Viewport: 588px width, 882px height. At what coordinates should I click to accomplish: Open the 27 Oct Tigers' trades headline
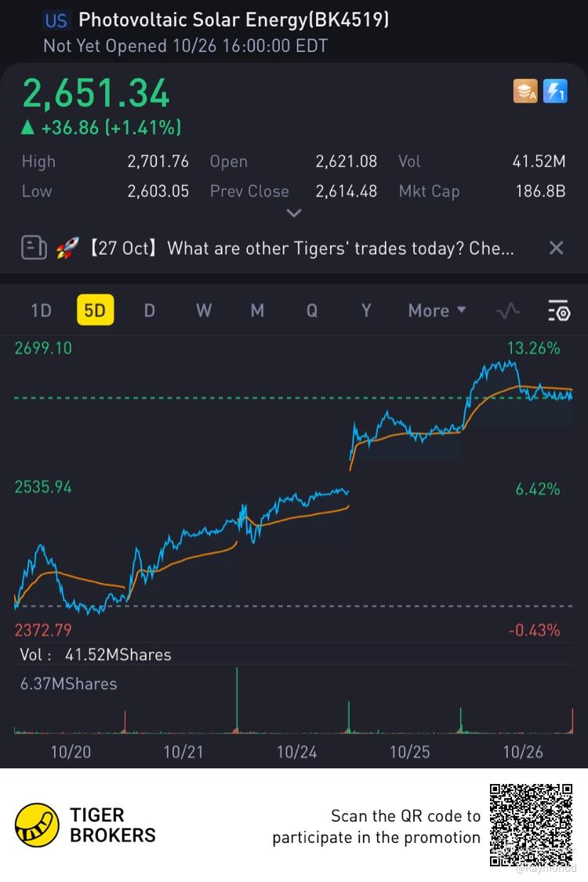[x=303, y=248]
